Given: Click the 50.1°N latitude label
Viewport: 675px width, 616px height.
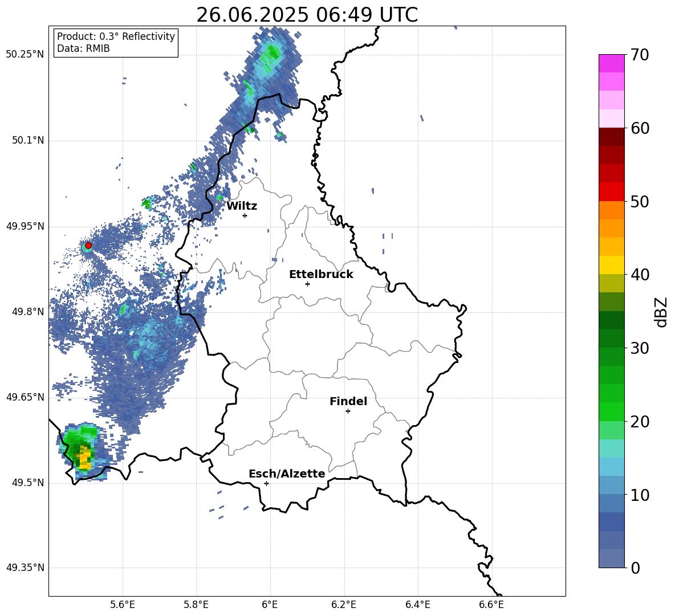Looking at the screenshot, I should (28, 141).
